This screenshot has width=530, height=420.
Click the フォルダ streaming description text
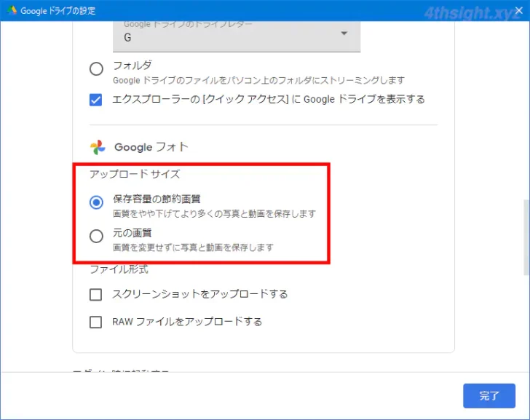click(x=258, y=80)
